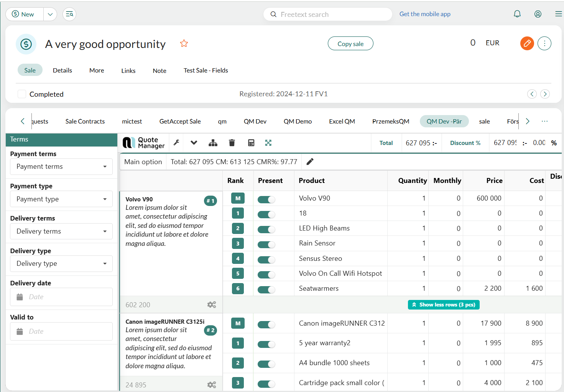Click the Delivery date input field
Image resolution: width=564 pixels, height=392 pixels.
pos(61,297)
